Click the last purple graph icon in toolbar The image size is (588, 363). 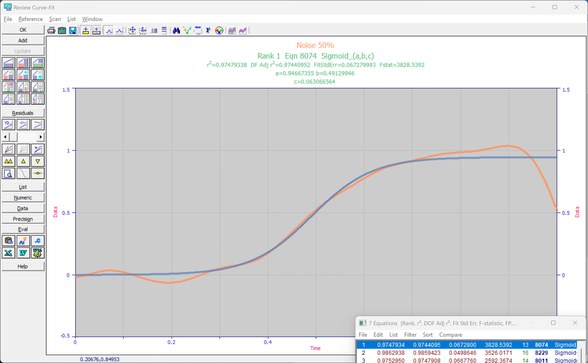point(243,30)
